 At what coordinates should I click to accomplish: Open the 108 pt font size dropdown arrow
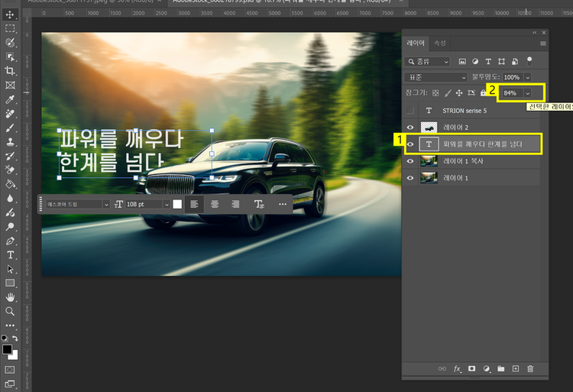167,204
